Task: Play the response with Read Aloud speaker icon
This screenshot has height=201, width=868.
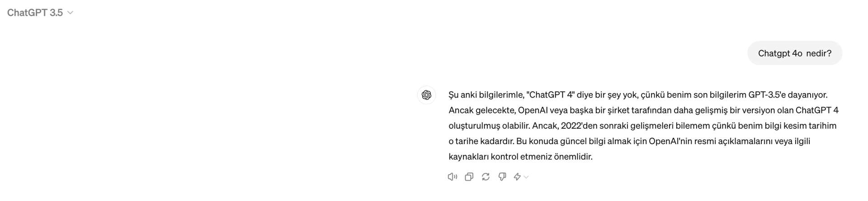Action: (452, 177)
